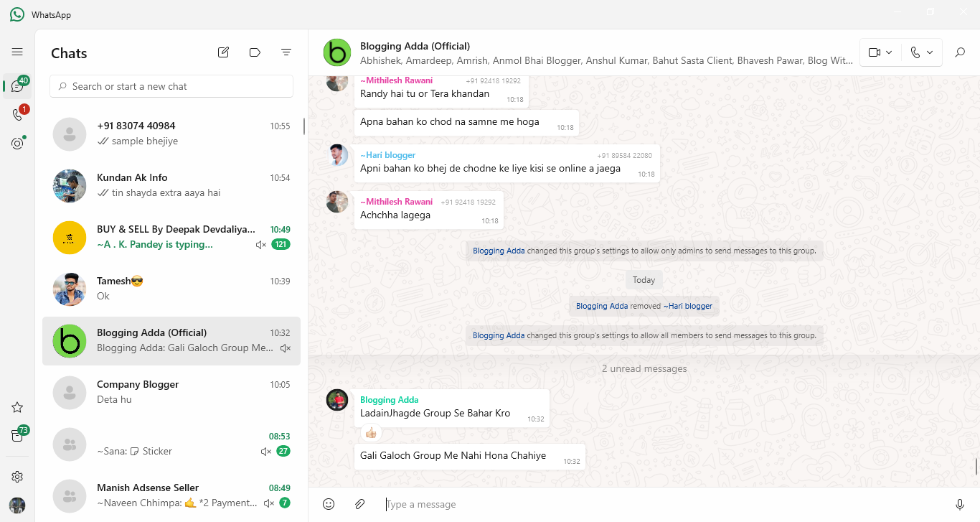
Task: Record a voice message with microphone
Action: [960, 504]
